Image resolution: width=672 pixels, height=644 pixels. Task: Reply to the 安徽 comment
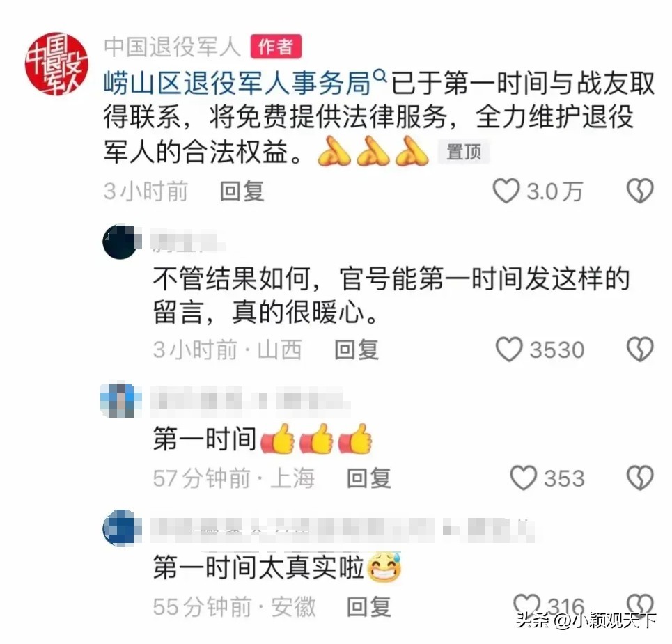tap(368, 606)
